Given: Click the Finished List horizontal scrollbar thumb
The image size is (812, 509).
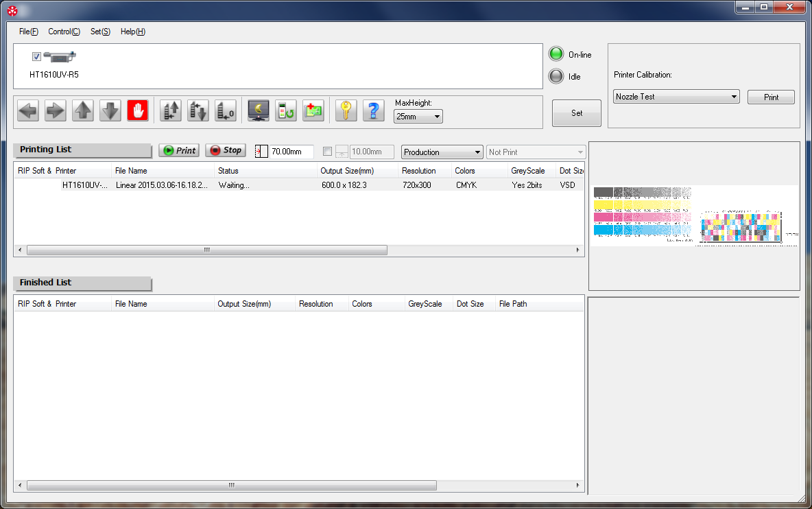Looking at the screenshot, I should [x=232, y=486].
